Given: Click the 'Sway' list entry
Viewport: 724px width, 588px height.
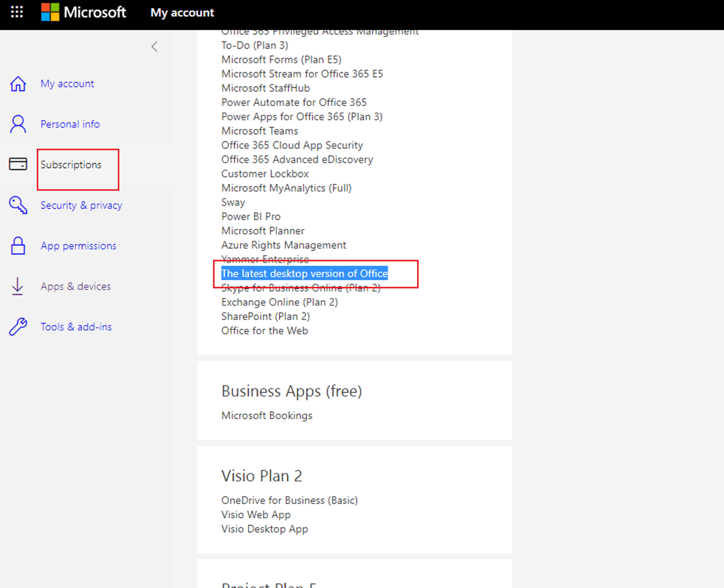Looking at the screenshot, I should point(234,203).
